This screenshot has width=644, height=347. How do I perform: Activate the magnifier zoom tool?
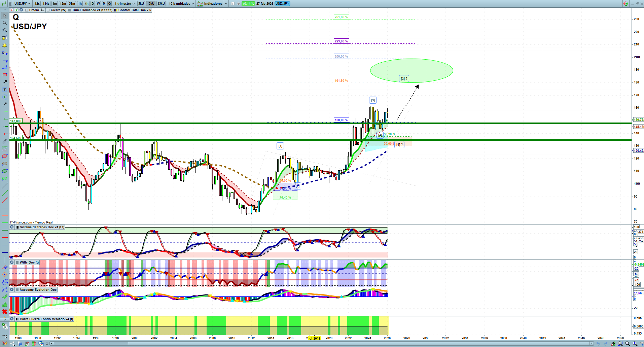5,23
